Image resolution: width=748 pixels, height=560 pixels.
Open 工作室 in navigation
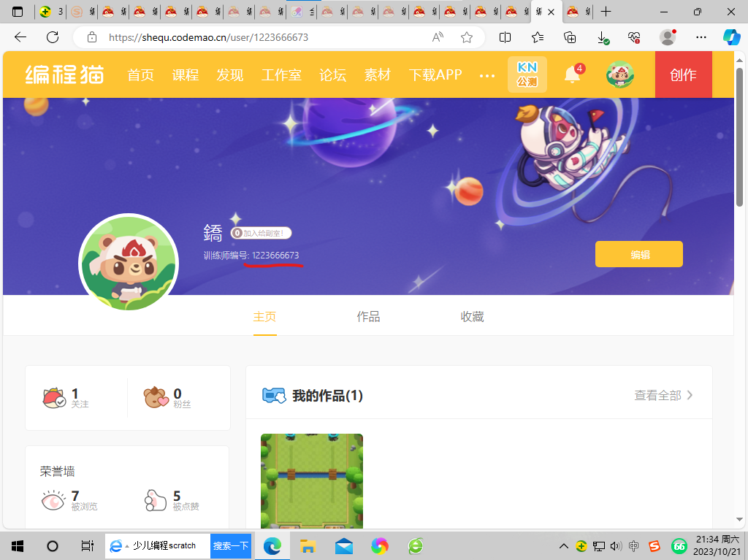(281, 75)
